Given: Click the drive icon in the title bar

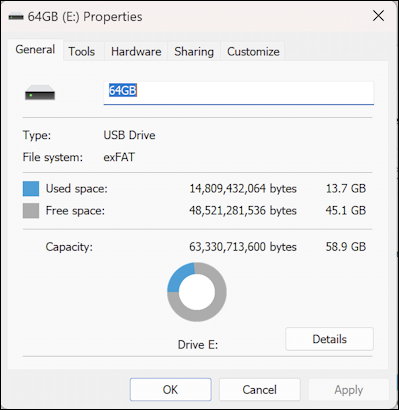Looking at the screenshot, I should click(x=16, y=16).
